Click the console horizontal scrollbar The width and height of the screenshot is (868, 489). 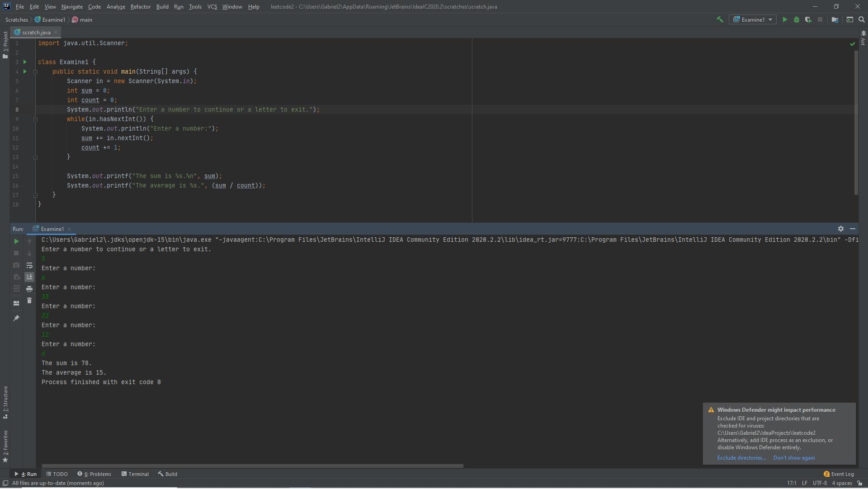252,466
